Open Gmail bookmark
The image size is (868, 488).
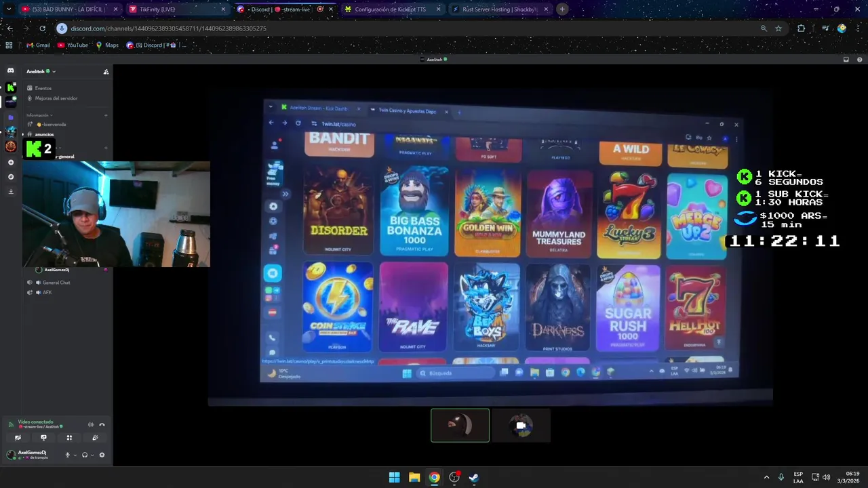point(38,45)
